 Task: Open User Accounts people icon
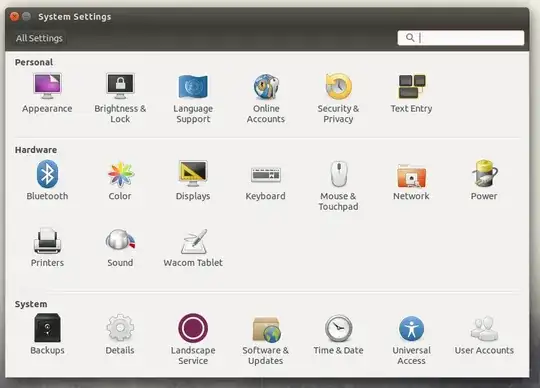click(484, 328)
